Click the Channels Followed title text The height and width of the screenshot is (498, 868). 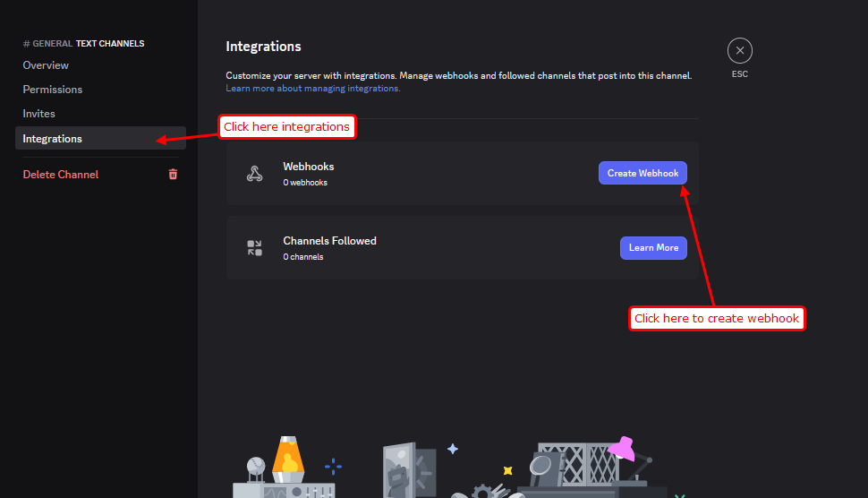click(x=329, y=241)
